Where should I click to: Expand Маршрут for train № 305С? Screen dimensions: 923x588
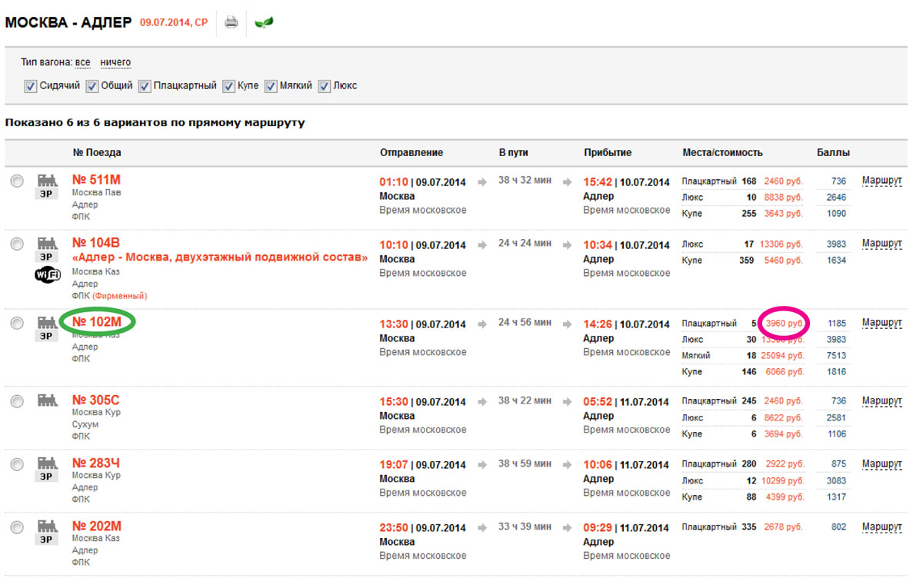point(881,400)
